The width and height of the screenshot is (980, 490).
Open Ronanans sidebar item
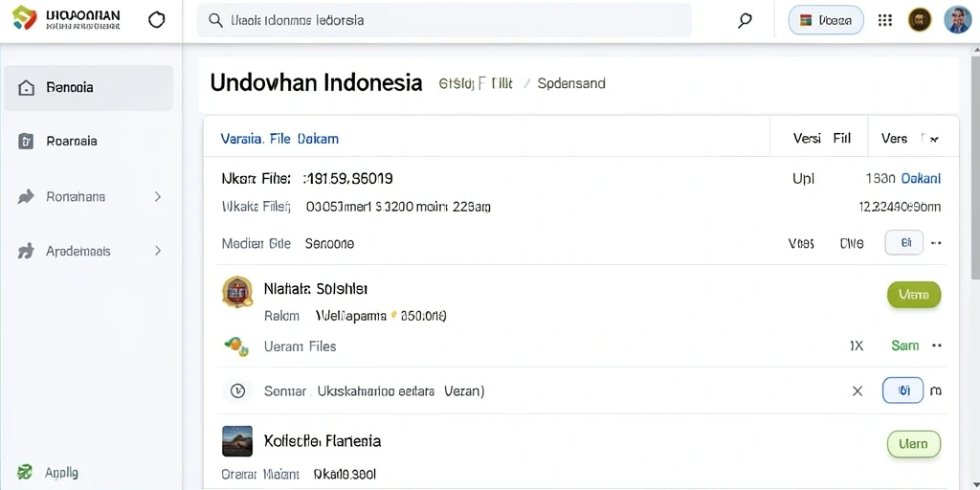coord(89,197)
